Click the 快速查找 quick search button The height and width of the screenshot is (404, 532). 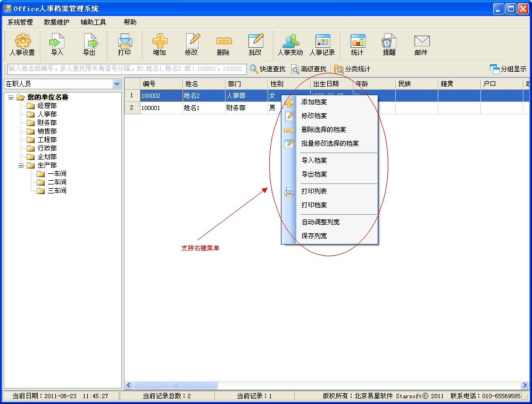click(x=268, y=69)
